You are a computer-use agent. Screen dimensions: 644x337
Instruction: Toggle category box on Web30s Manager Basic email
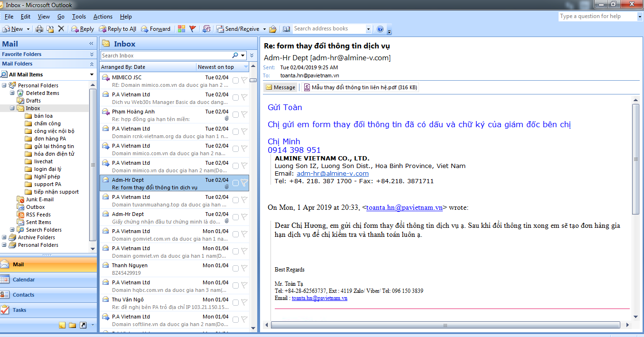pos(235,98)
